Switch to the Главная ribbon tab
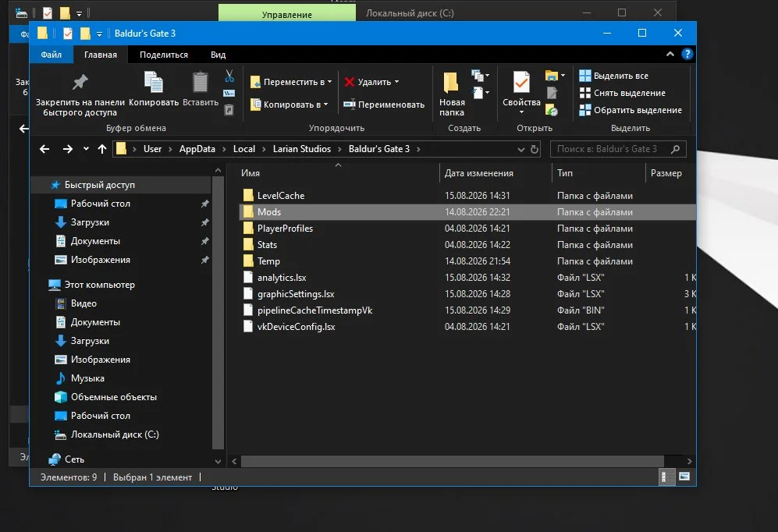Viewport: 778px width, 532px height. coord(100,55)
